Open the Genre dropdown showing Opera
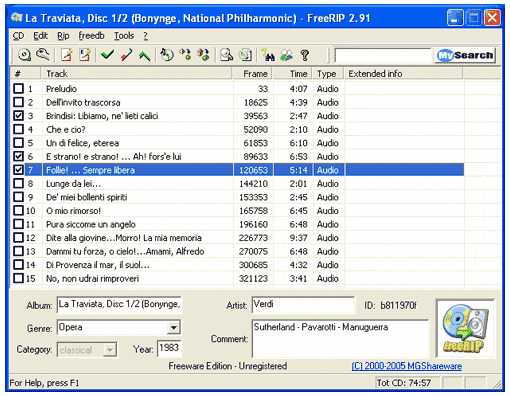Image resolution: width=510 pixels, height=396 pixels. pyautogui.click(x=173, y=328)
